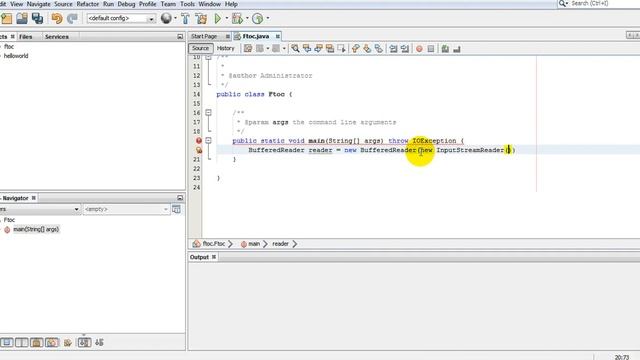Collapse the main method fold at line 19
Screen dimensions: 640x360
[x=208, y=140]
